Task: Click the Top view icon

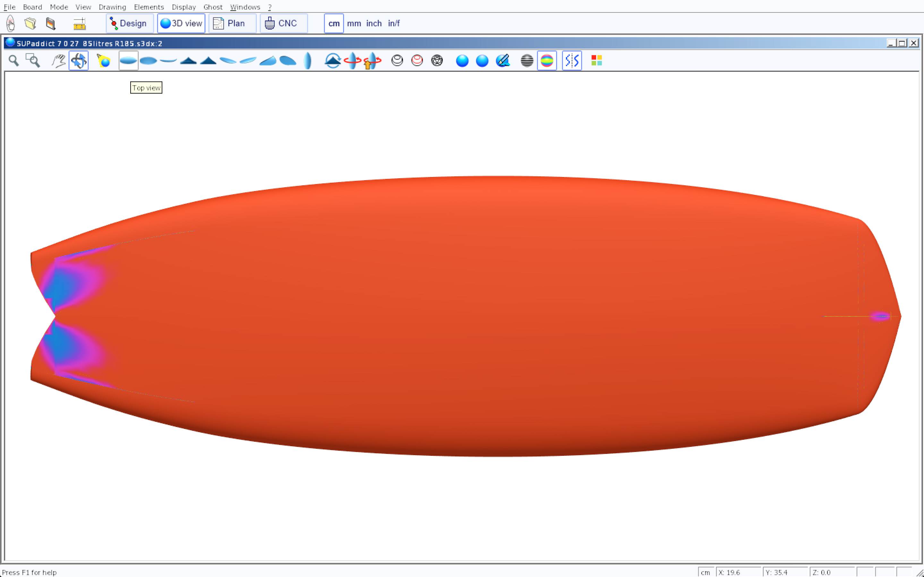Action: pos(128,61)
